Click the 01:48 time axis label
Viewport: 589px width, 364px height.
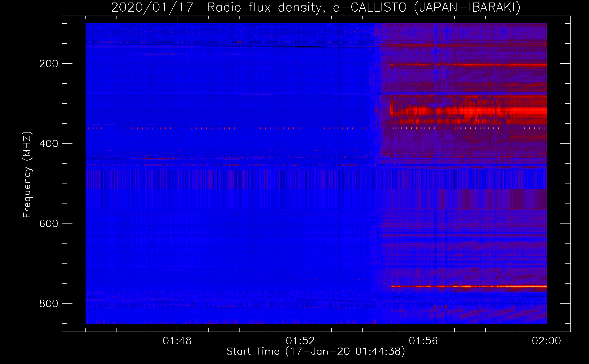tap(177, 341)
